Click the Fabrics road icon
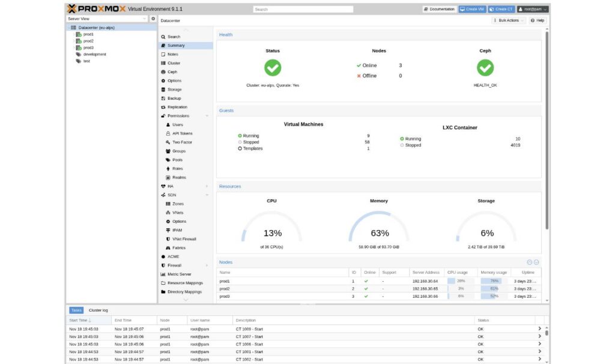 point(168,248)
